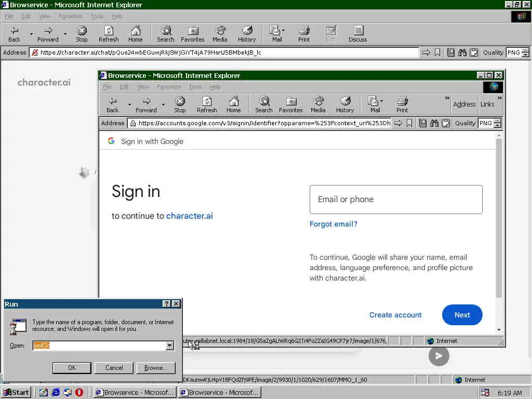Click OK in the Run dialog
Screen dimensions: 532x399
(x=72, y=368)
